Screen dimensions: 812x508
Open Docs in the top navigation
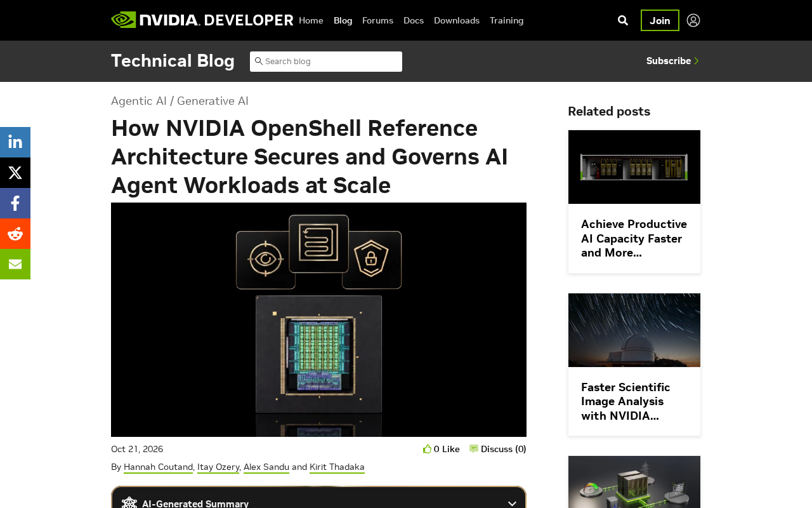tap(414, 20)
